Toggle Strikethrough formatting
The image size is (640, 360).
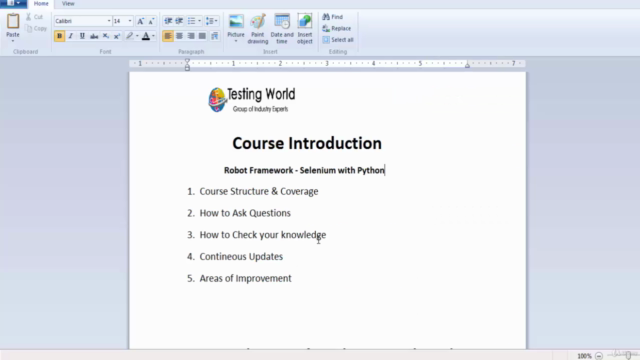pyautogui.click(x=94, y=36)
